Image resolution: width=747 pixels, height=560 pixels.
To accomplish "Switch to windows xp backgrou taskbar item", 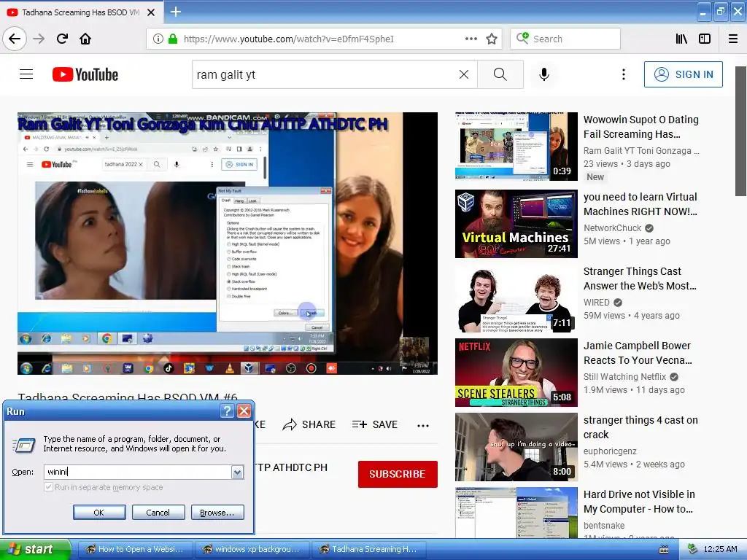I will pyautogui.click(x=252, y=550).
